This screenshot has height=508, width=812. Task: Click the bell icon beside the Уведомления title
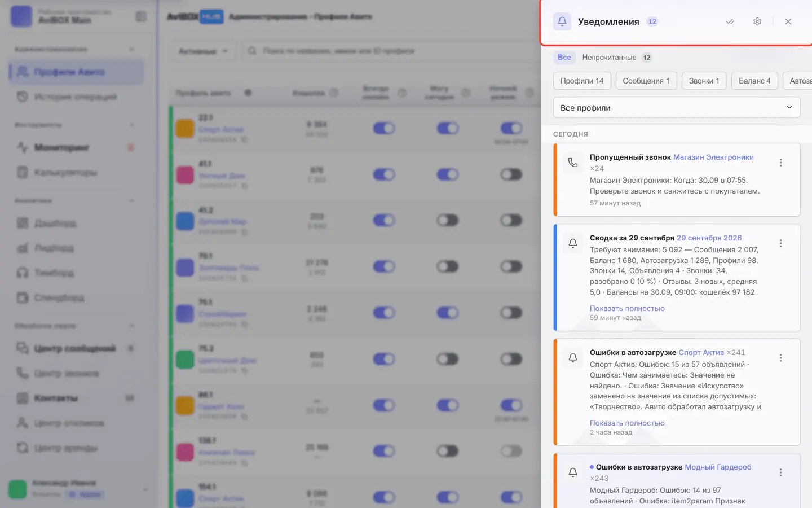point(562,21)
